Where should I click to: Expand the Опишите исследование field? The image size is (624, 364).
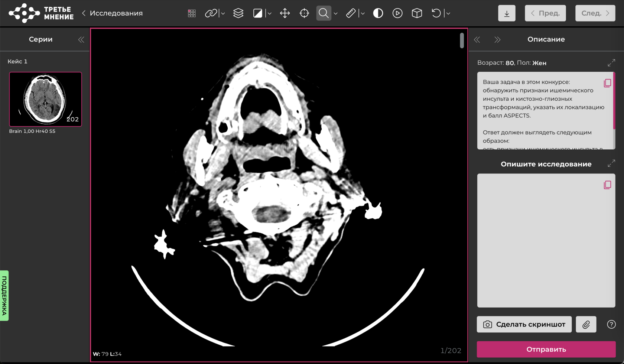[611, 163]
